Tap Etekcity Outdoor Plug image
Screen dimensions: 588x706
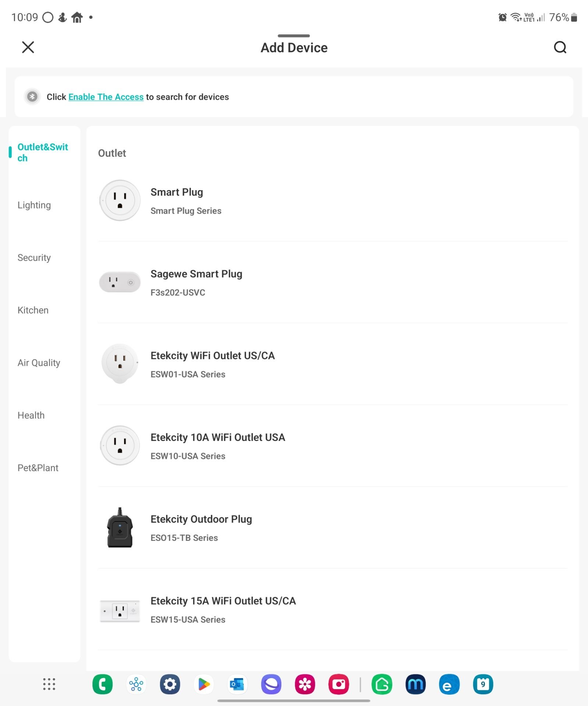pos(120,528)
